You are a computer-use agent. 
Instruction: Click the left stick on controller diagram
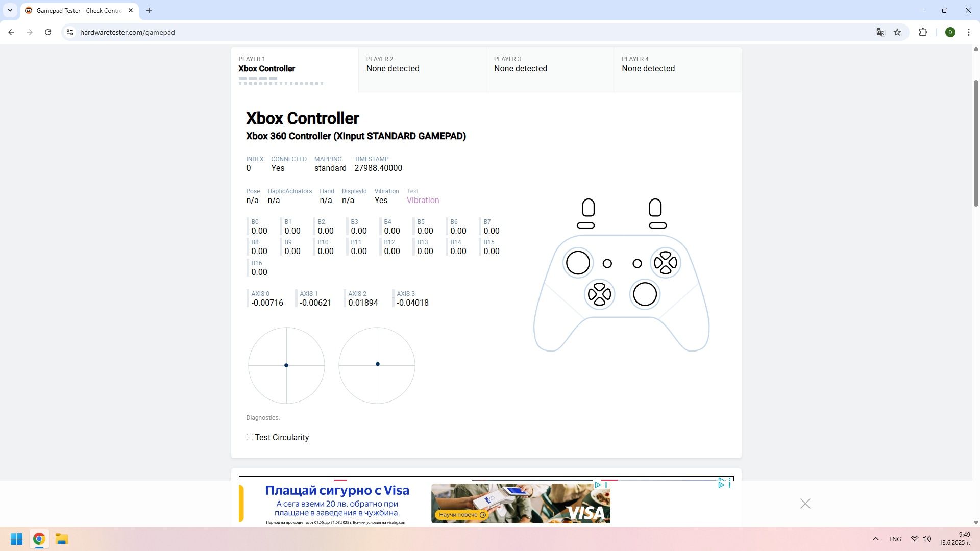coord(578,263)
